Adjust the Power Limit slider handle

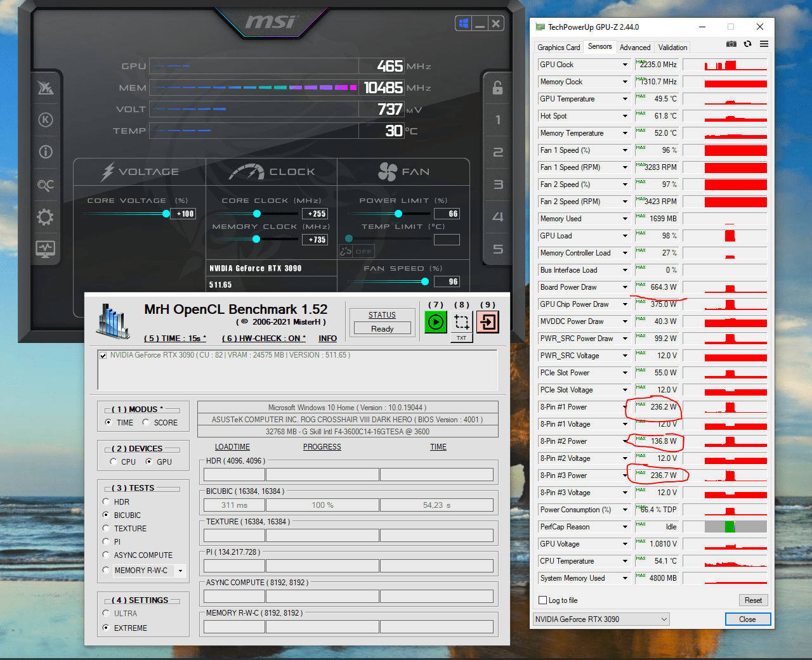[x=398, y=214]
